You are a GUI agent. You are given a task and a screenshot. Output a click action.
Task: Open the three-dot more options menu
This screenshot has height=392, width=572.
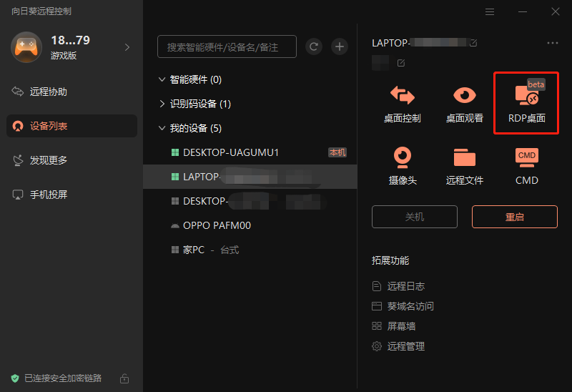pos(552,43)
